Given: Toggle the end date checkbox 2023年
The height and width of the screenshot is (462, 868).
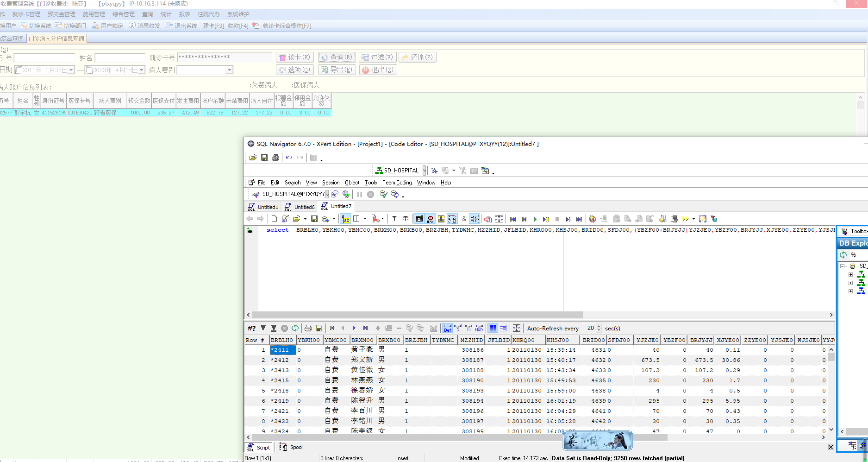Looking at the screenshot, I should 89,70.
